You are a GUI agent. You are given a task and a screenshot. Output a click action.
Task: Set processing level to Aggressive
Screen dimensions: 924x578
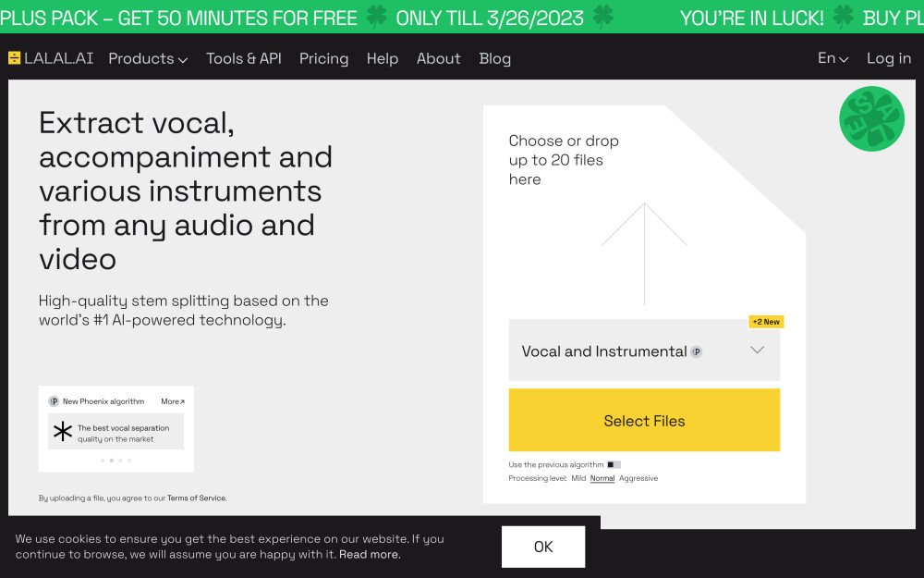pyautogui.click(x=638, y=478)
